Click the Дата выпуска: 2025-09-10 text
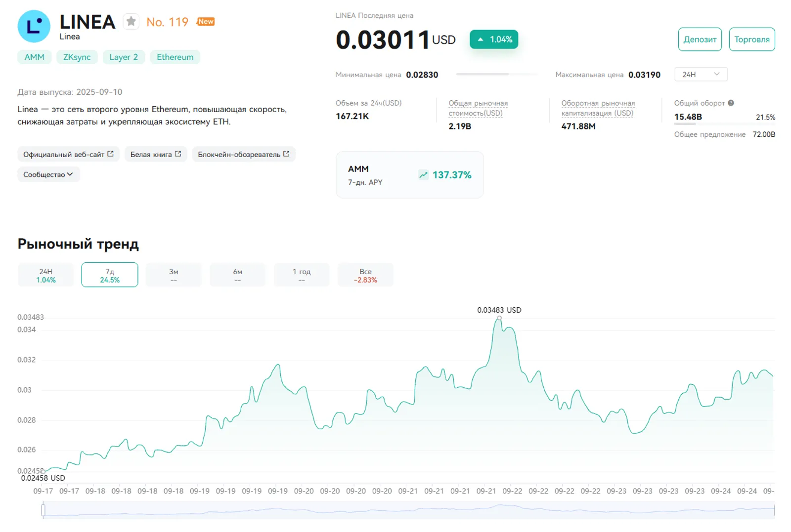Viewport: 791px width, 532px height. point(70,92)
